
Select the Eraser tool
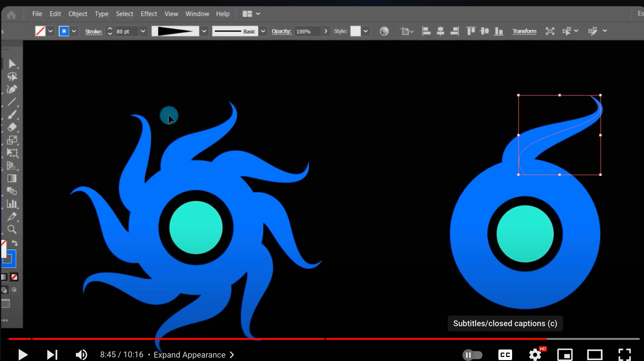click(12, 127)
